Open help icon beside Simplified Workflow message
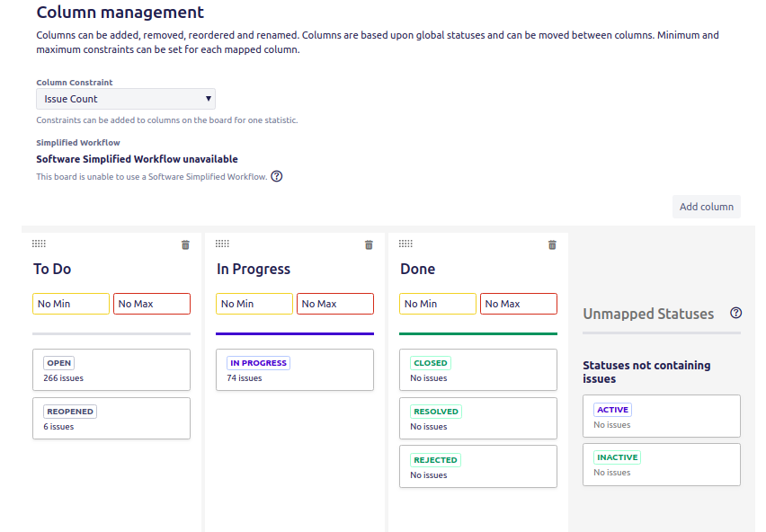The height and width of the screenshot is (532, 766). [277, 176]
